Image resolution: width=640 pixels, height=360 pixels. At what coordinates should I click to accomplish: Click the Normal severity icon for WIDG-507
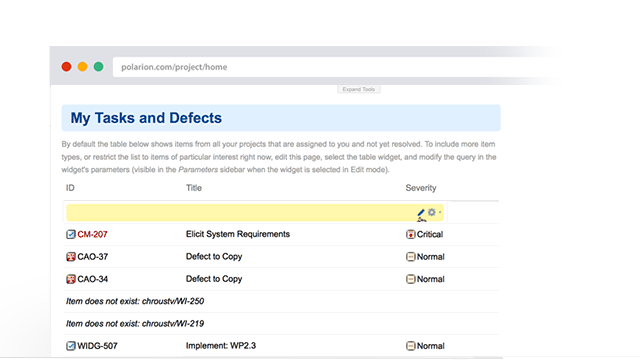click(x=411, y=346)
